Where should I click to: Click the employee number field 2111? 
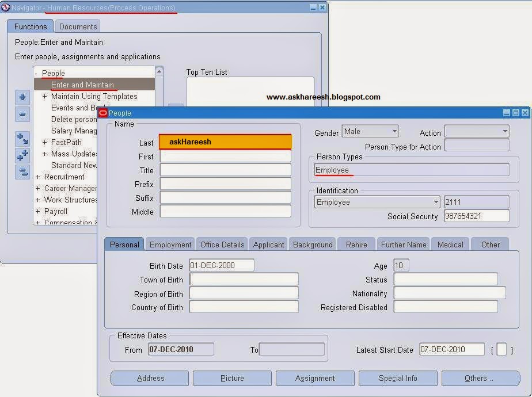click(x=477, y=202)
